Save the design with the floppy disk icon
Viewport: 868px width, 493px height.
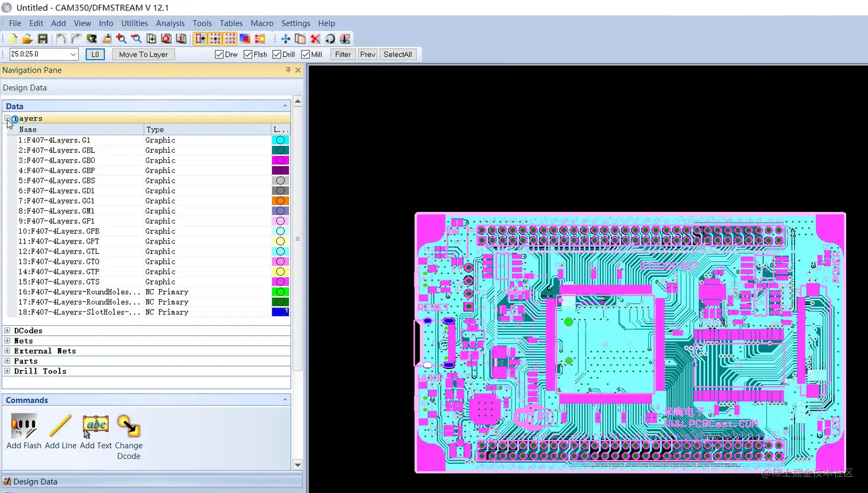pos(42,38)
